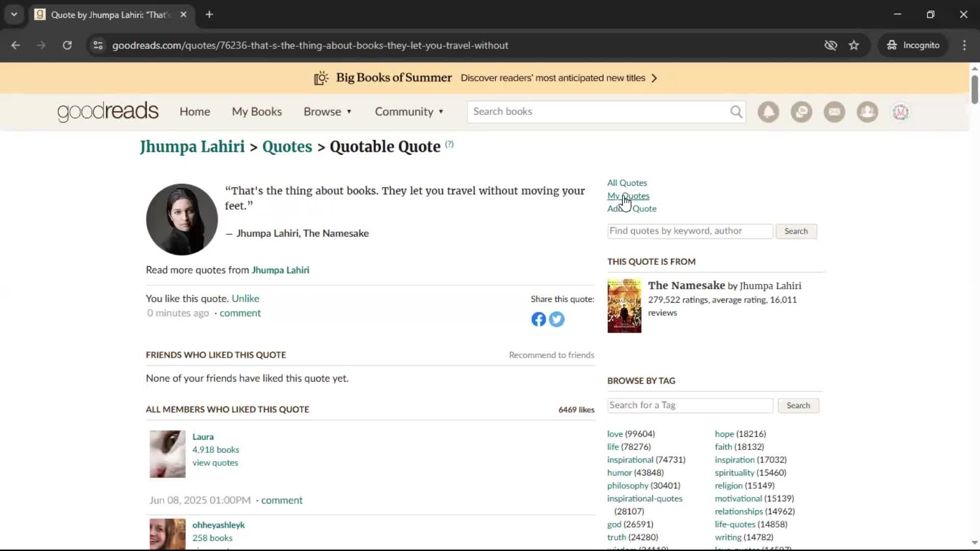Screen dimensions: 980x551
Task: Browse the humor tag
Action: click(620, 473)
